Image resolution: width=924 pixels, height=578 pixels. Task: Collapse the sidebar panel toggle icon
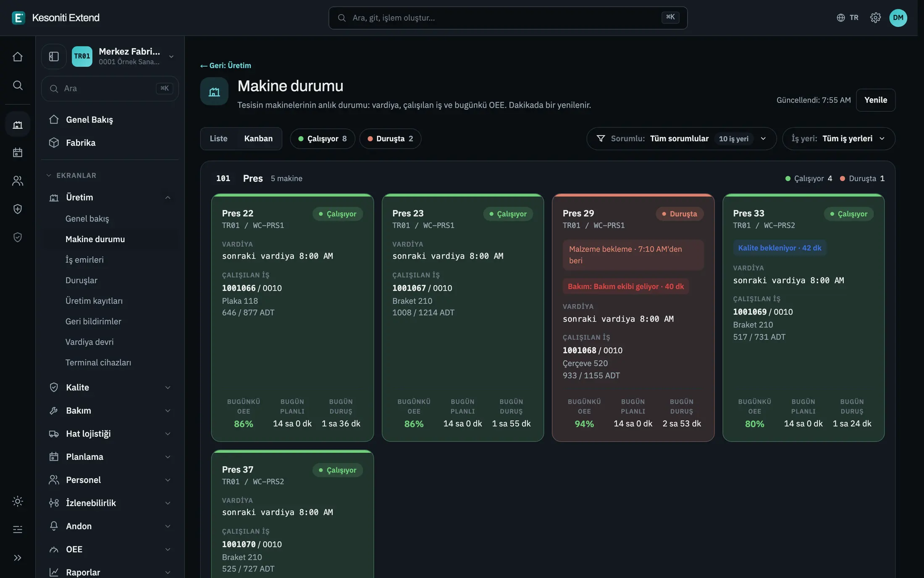(x=54, y=56)
